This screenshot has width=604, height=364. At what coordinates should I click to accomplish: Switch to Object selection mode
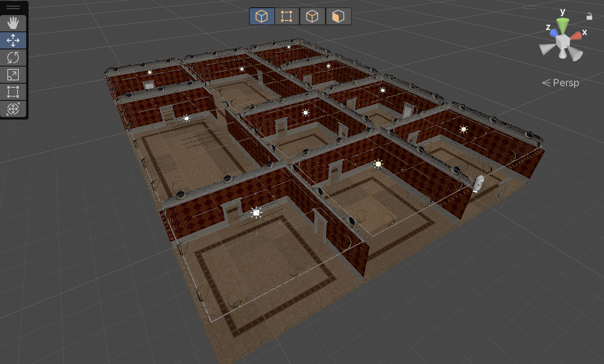(262, 16)
